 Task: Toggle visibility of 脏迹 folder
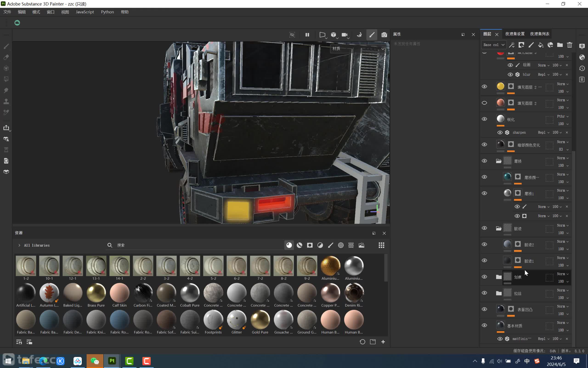pyautogui.click(x=484, y=228)
